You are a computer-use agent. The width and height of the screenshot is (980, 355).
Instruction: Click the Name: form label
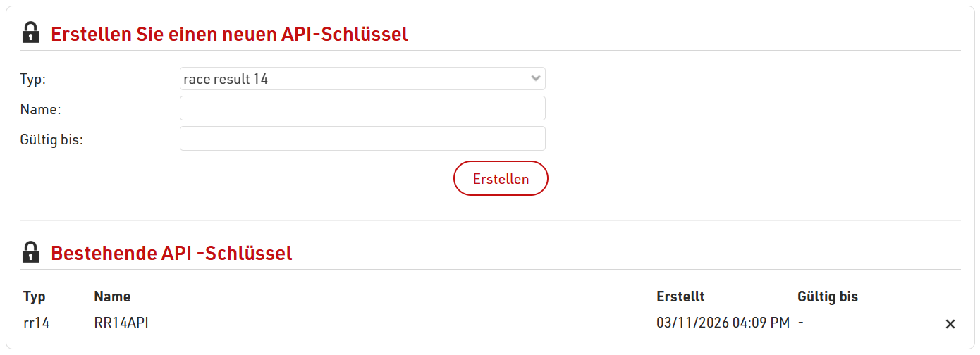(x=41, y=109)
